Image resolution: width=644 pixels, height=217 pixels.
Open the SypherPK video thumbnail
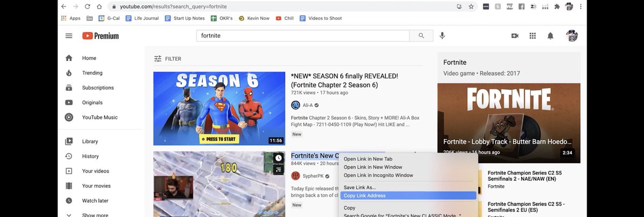tap(219, 184)
